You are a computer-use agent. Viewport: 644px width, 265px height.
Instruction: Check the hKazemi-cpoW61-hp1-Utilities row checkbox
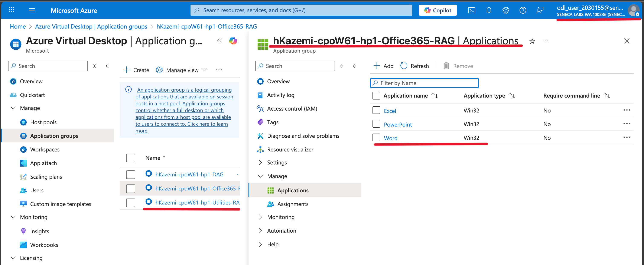click(x=130, y=203)
